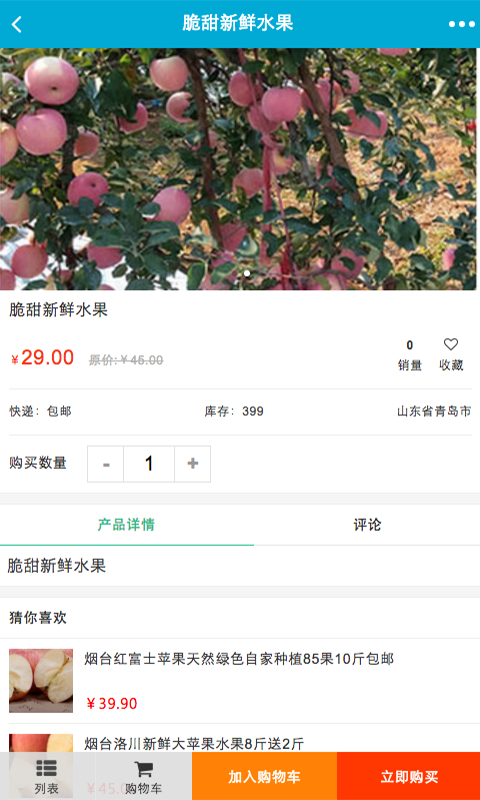Open the three-dot more options menu
Image resolution: width=480 pixels, height=800 pixels.
[461, 24]
